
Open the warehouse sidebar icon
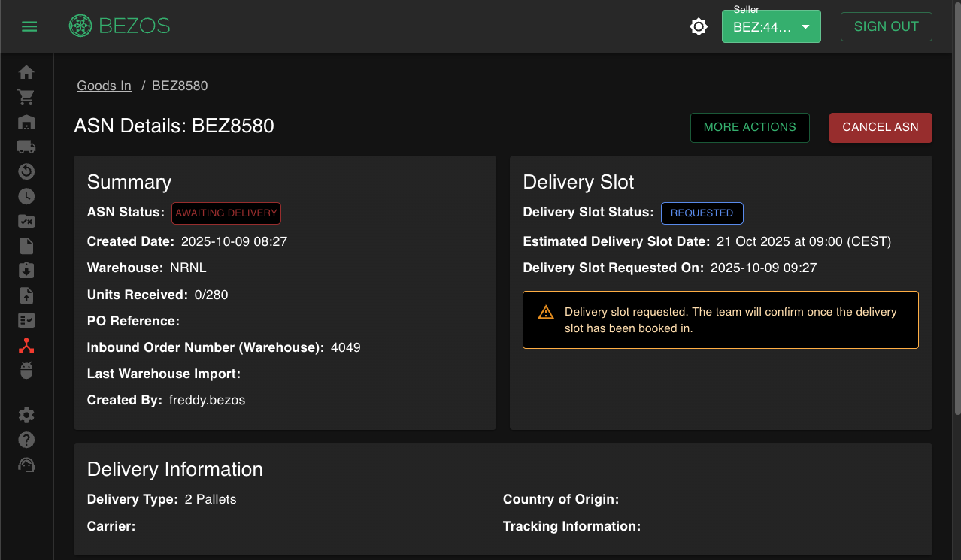point(26,122)
